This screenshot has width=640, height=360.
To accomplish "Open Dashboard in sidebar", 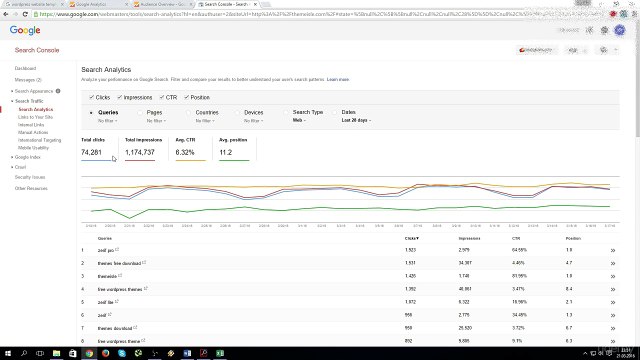I will pyautogui.click(x=25, y=69).
